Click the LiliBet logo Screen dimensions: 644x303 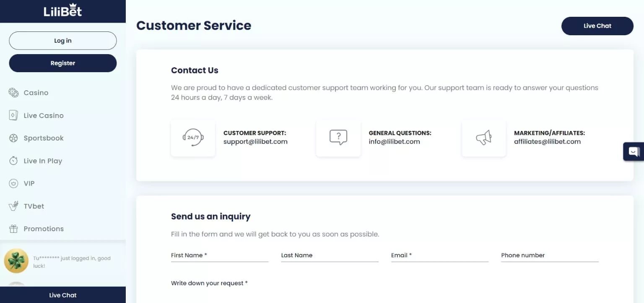click(x=63, y=10)
